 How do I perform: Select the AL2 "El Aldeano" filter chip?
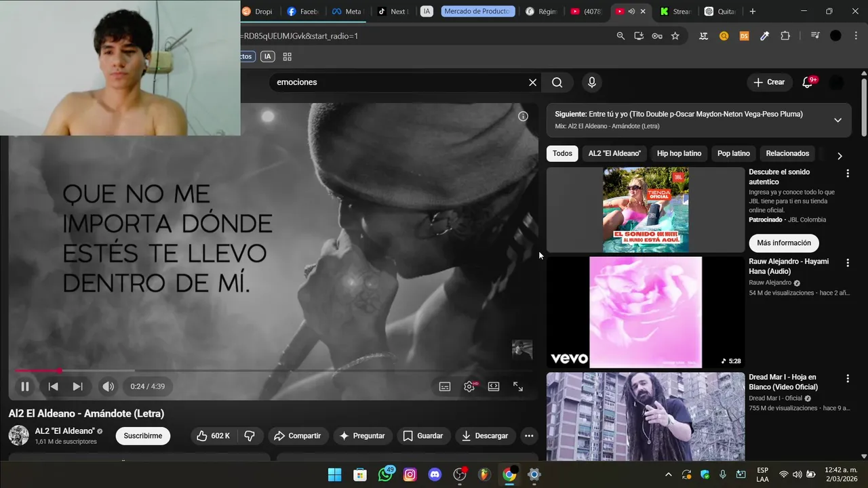614,154
